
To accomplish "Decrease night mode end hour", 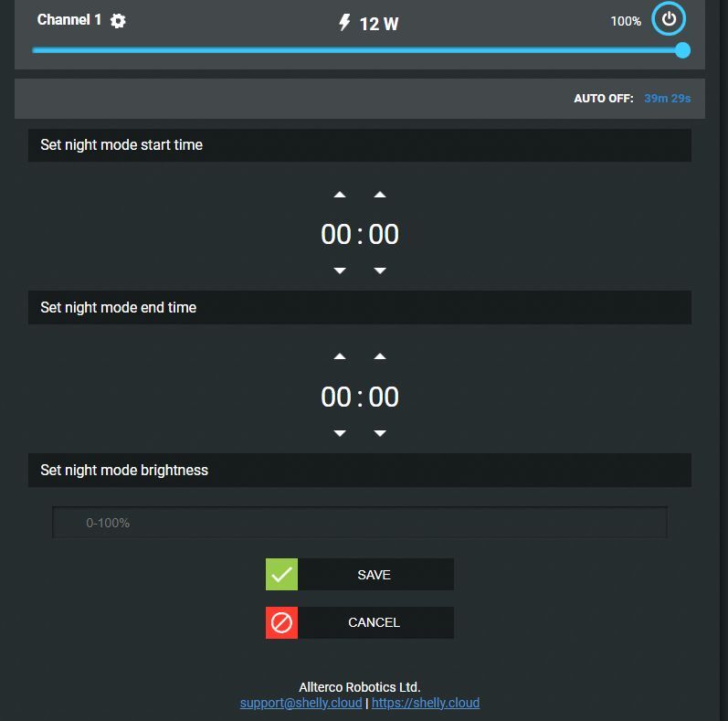I will pos(340,433).
